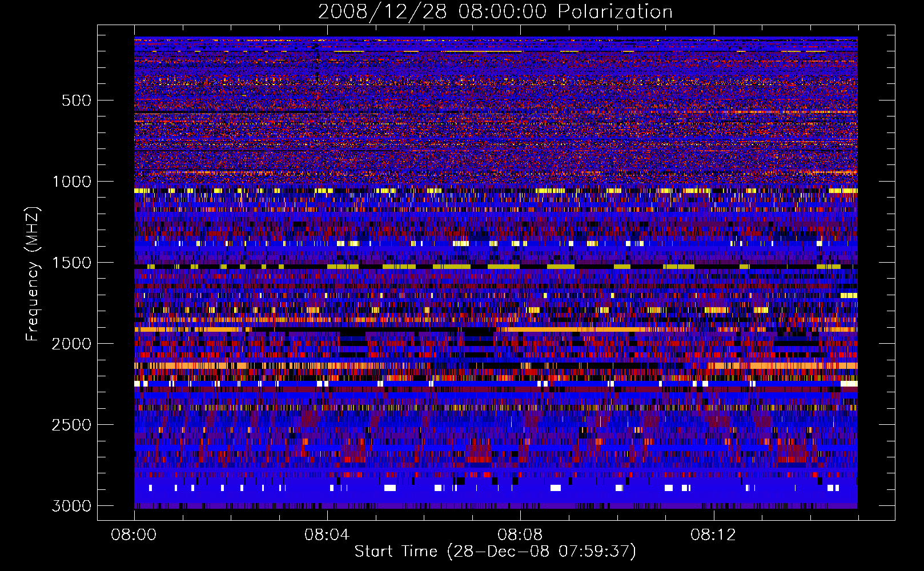Viewport: 924px width, 571px height.
Task: Click the 2000 frequency tick label
Action: tap(71, 344)
